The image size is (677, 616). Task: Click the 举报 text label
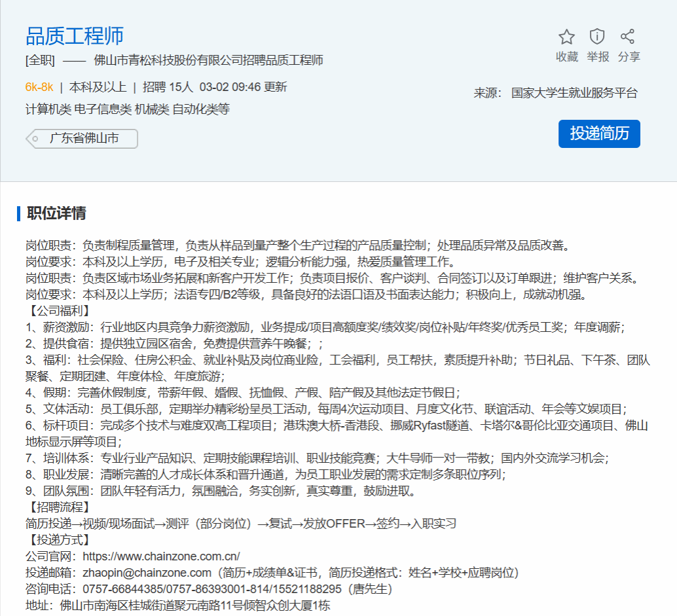click(597, 57)
